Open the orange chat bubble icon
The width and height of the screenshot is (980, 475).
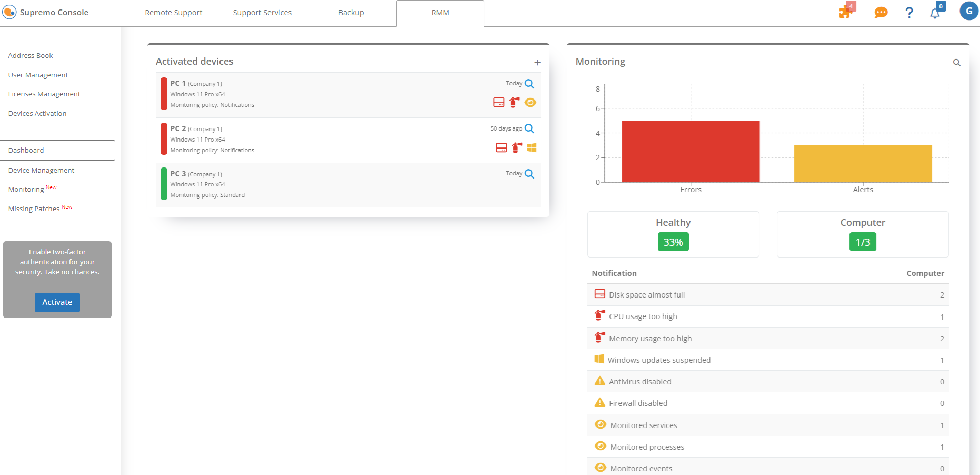pyautogui.click(x=881, y=12)
